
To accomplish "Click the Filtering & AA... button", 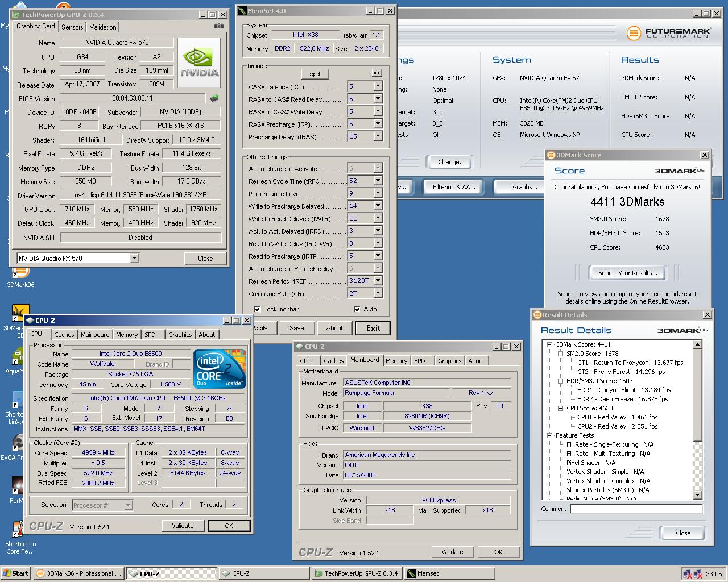I will [x=453, y=187].
